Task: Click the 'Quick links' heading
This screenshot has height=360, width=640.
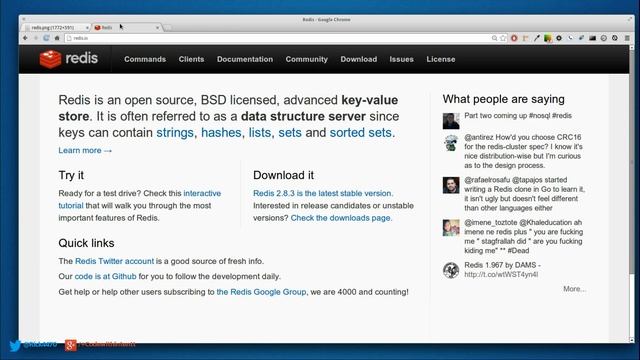Action: (86, 243)
